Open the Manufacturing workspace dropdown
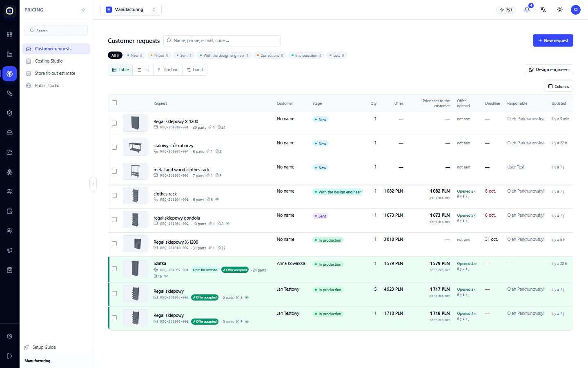Viewport: 588px width, 368px height. (x=131, y=10)
